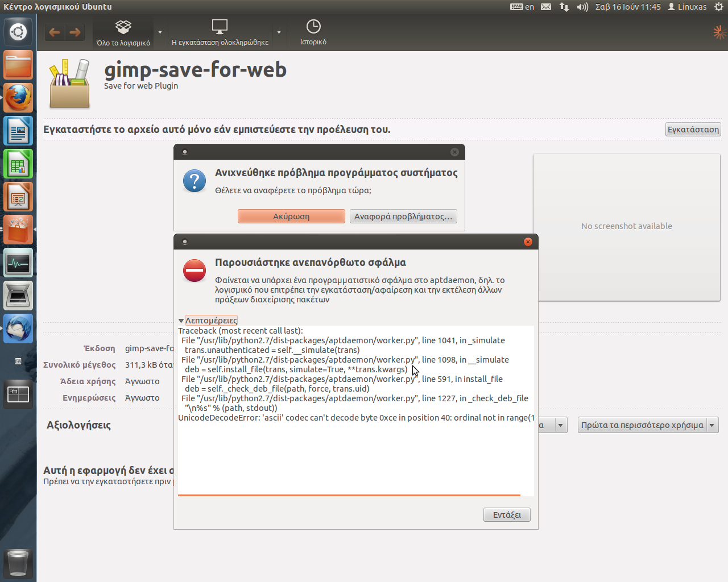Screen dimensions: 728x582
Task: Click the gimp-save-for-web title text
Action: [195, 69]
